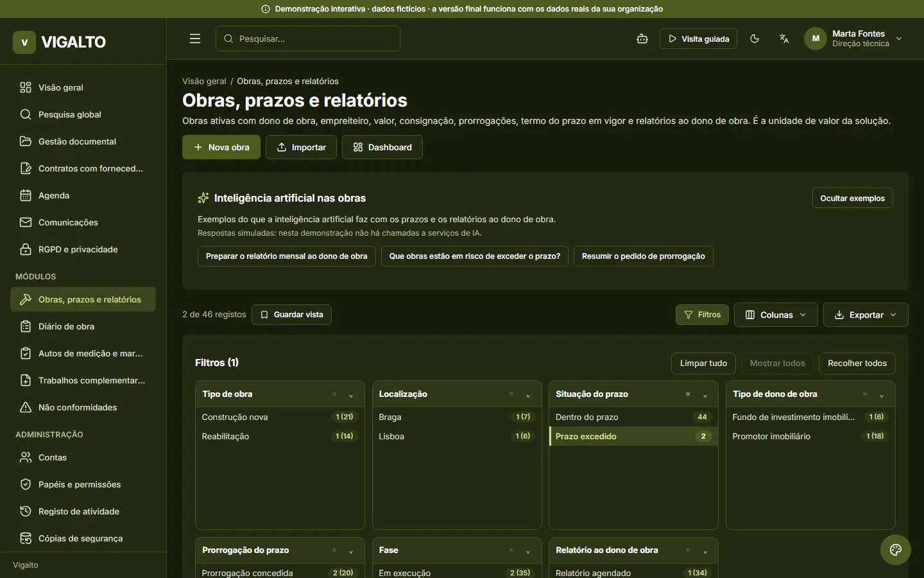Collapse the Localização filter panel chevron
The width and height of the screenshot is (924, 578).
tap(528, 395)
